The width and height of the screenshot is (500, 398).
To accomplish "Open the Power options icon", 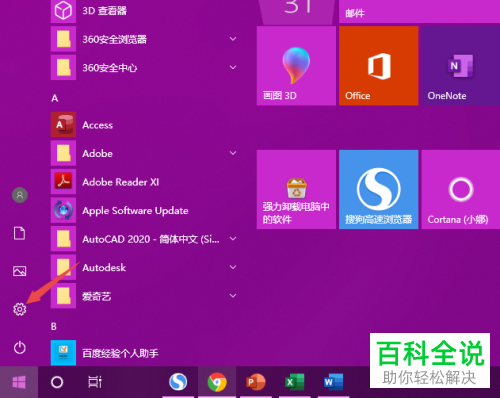I will tap(20, 348).
